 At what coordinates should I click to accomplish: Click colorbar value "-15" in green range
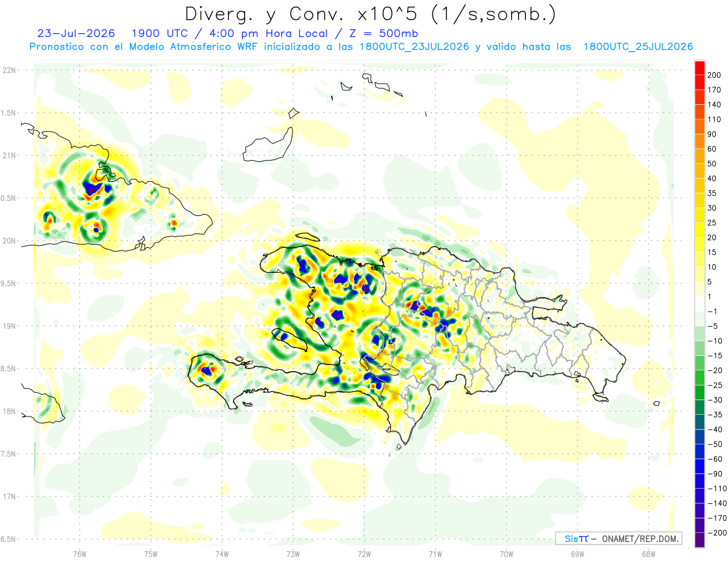coord(715,356)
